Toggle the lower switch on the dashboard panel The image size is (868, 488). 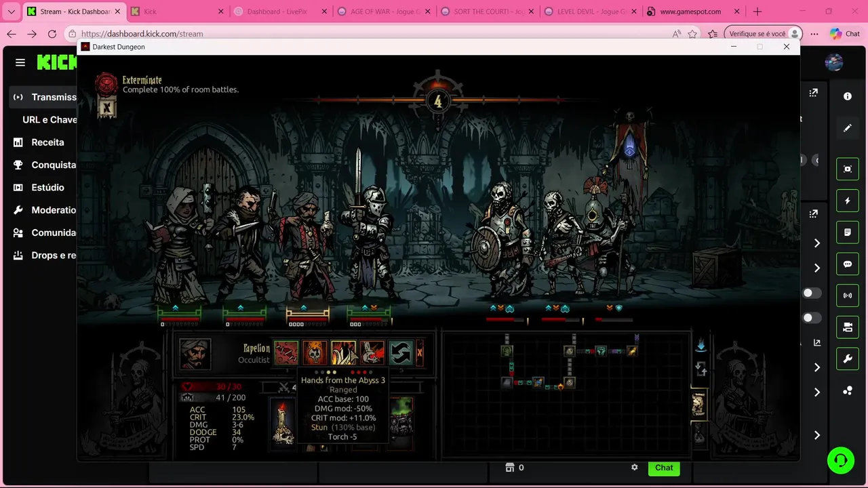click(x=811, y=318)
